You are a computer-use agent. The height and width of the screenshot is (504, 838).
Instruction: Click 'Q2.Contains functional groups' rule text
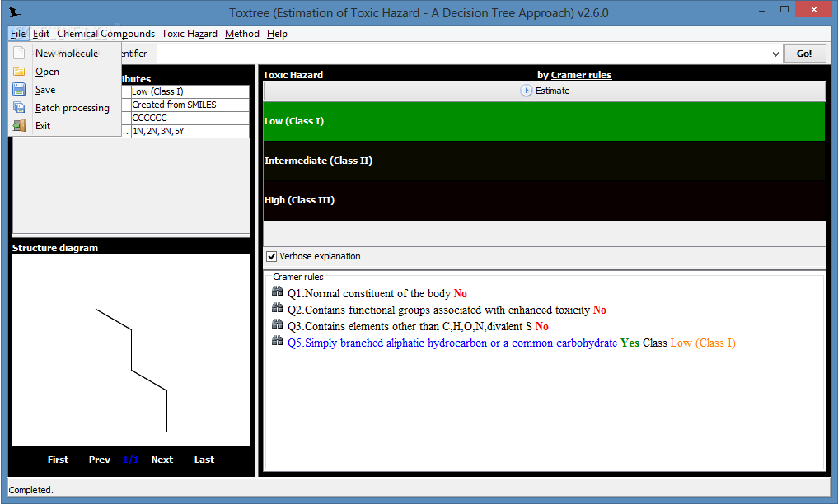pyautogui.click(x=438, y=310)
